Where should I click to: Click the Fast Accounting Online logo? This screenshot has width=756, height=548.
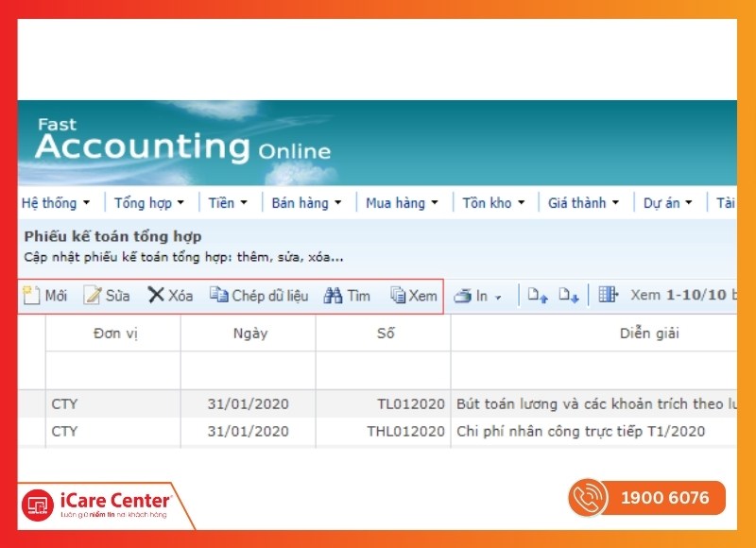point(182,140)
